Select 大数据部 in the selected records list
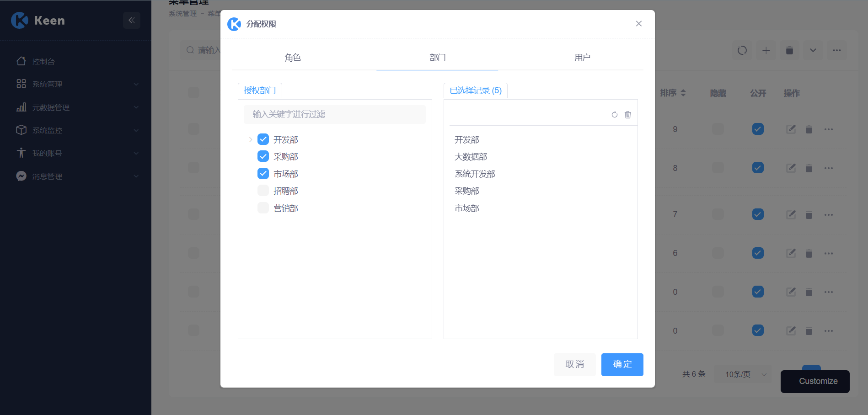868x415 pixels. pyautogui.click(x=471, y=157)
